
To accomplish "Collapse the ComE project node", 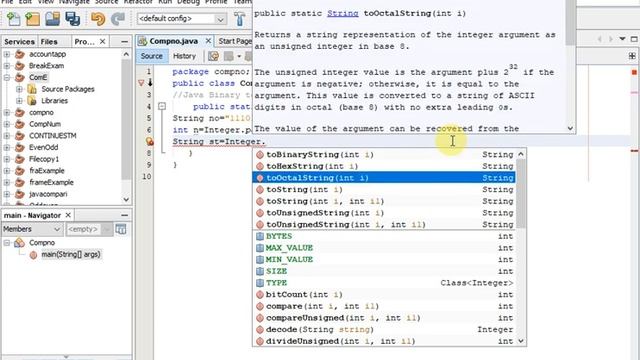I will (7, 77).
